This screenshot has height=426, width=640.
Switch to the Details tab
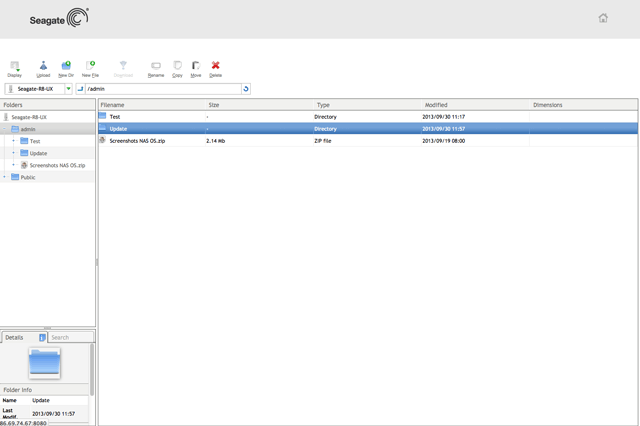point(15,338)
